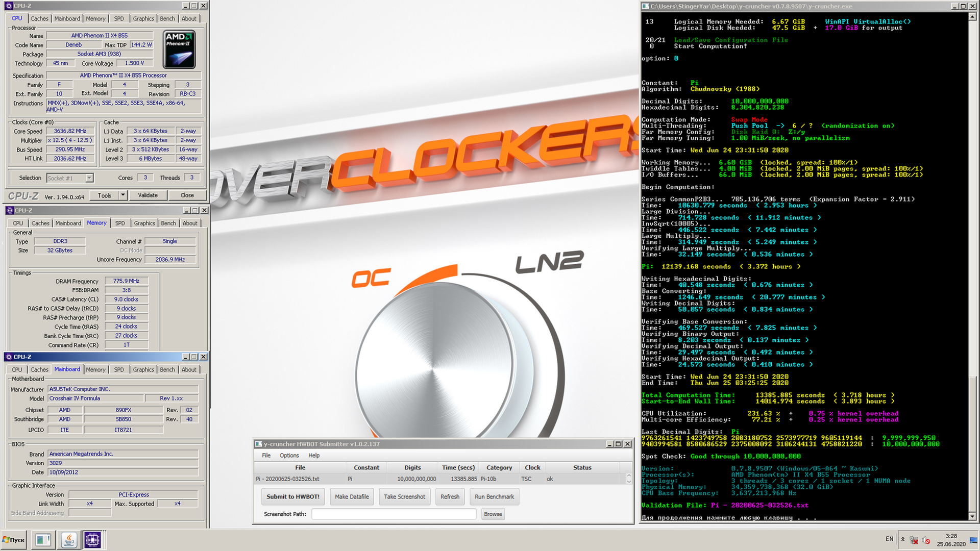This screenshot has width=980, height=551.
Task: Select CPU tab in CPU-Z Memory window
Action: point(18,223)
